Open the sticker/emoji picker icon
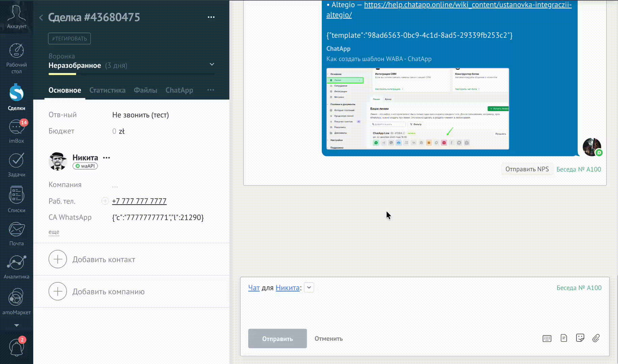 pos(580,338)
